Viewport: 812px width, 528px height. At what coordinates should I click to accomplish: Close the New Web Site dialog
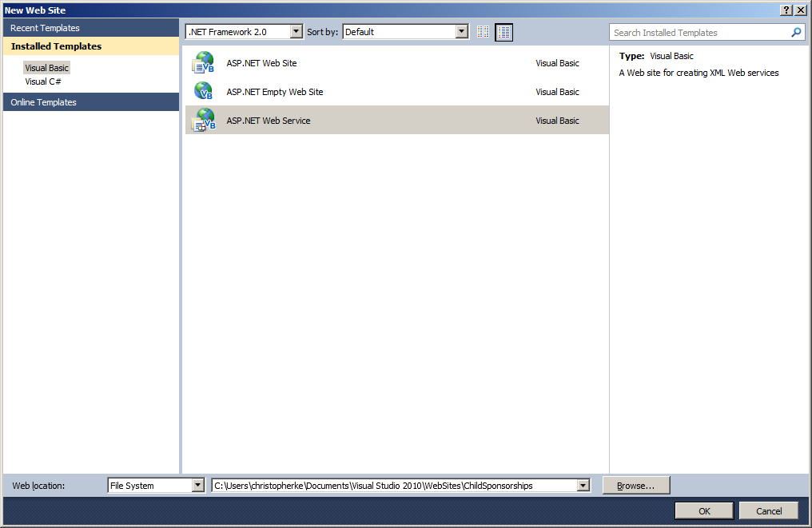point(801,10)
